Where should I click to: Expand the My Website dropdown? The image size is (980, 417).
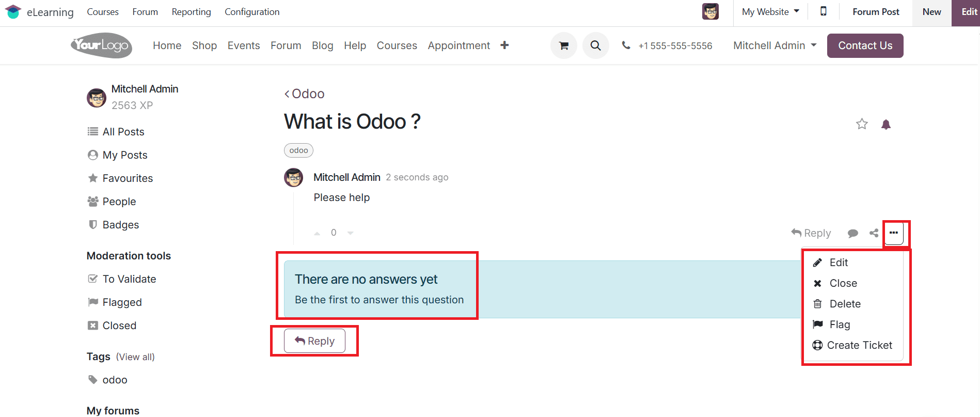click(x=770, y=11)
